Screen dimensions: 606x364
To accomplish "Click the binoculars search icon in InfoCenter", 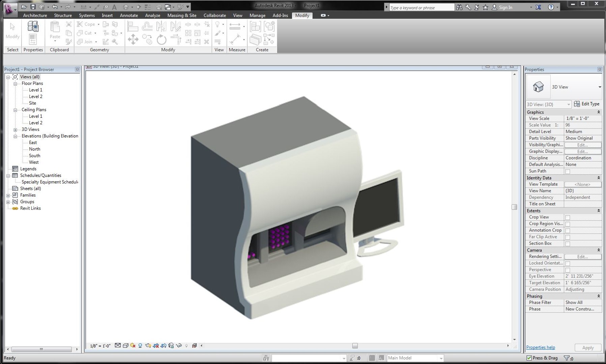I will click(x=459, y=7).
